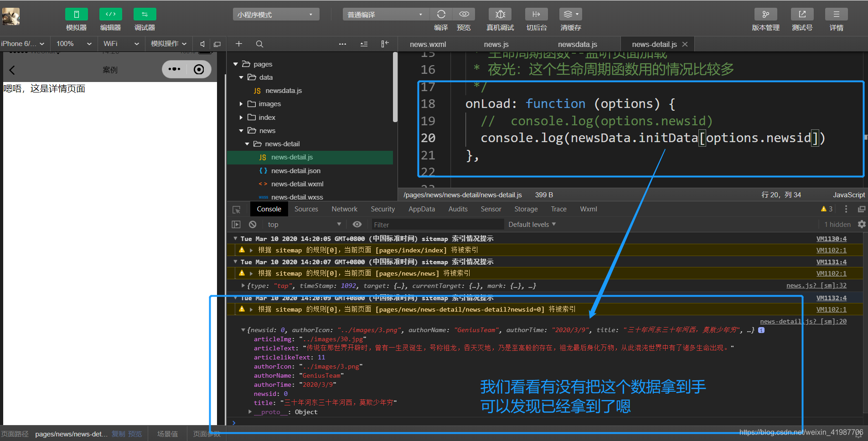Collapse the data folder
The image size is (868, 441).
tap(241, 77)
